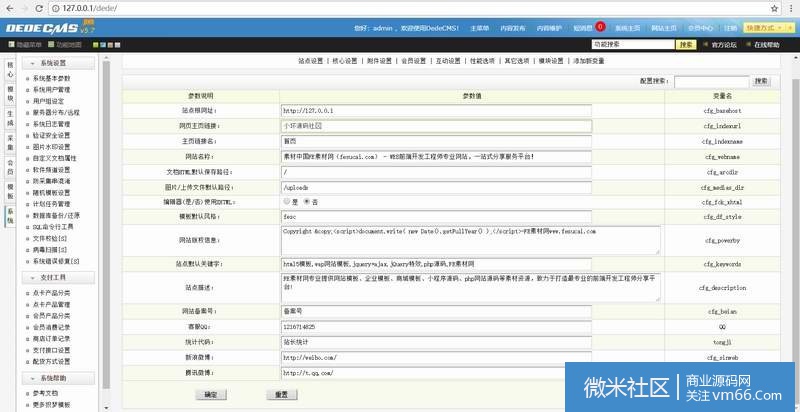The height and width of the screenshot is (412, 800).
Task: Focus the 功能搜索 function search field
Action: coord(633,45)
